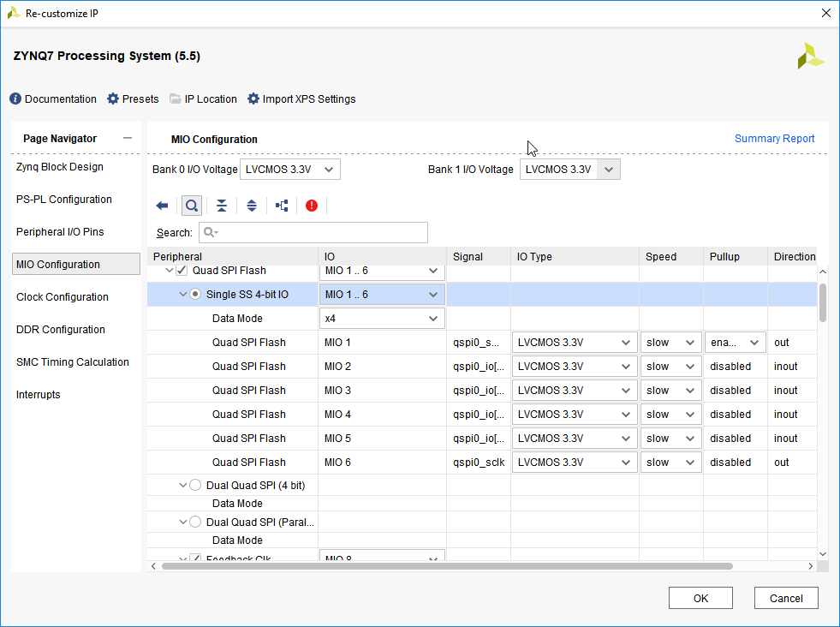The height and width of the screenshot is (627, 840).
Task: Click the horizontal scrollbar under the table
Action: pyautogui.click(x=445, y=566)
